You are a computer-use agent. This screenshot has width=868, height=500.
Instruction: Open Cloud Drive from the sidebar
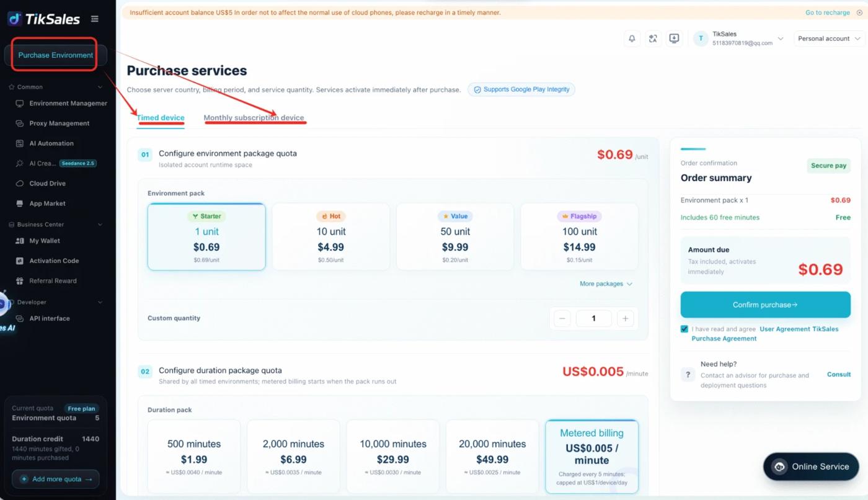point(40,184)
